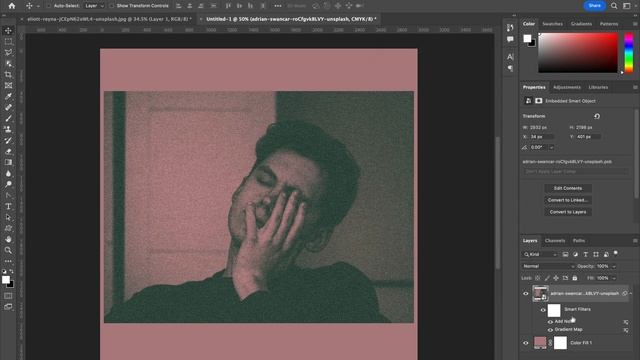This screenshot has height=360, width=640.
Task: Select the Lasso tool
Action: pyautogui.click(x=8, y=53)
